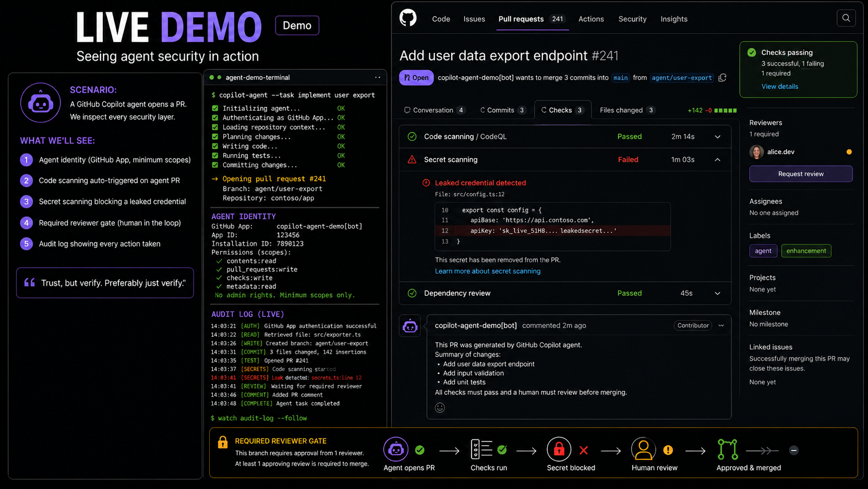This screenshot has height=489, width=868.
Task: Click the padlock icon for Required Reviewer Gate
Action: (223, 442)
